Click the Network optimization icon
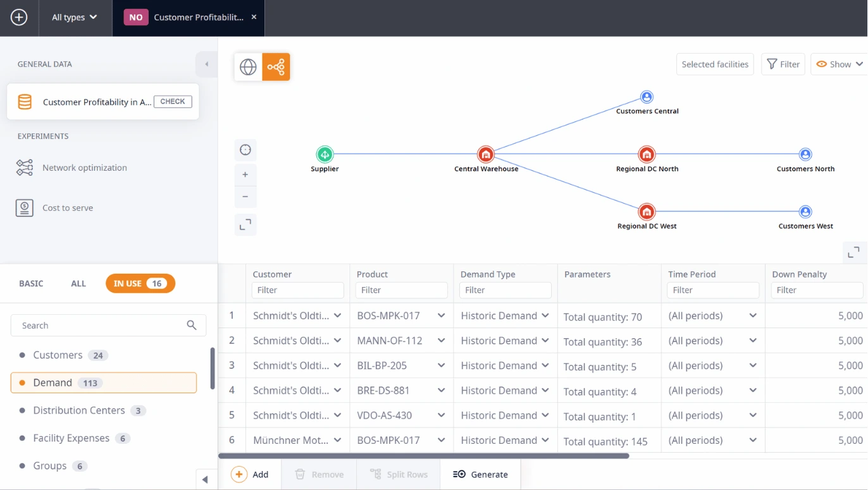868x490 pixels. 24,168
